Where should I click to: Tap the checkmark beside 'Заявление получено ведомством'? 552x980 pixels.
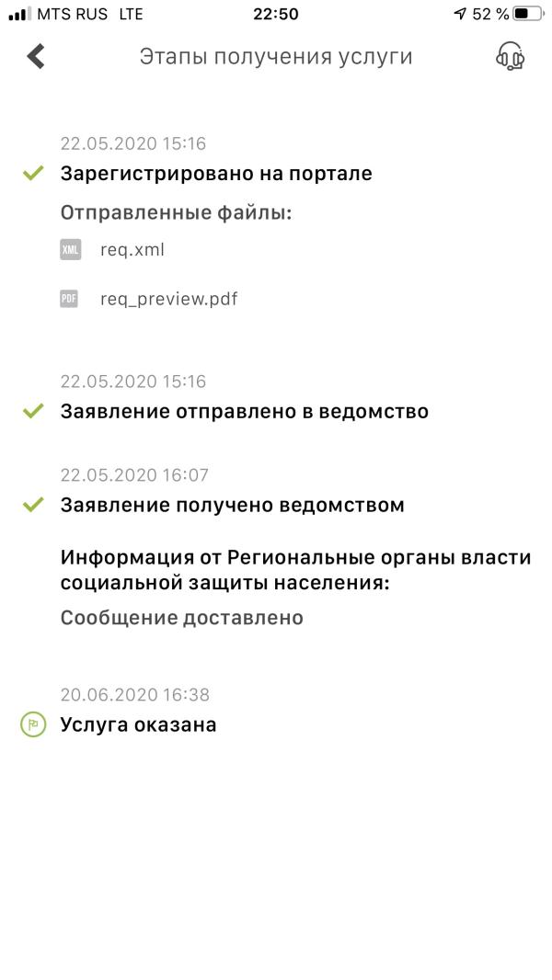coord(34,505)
